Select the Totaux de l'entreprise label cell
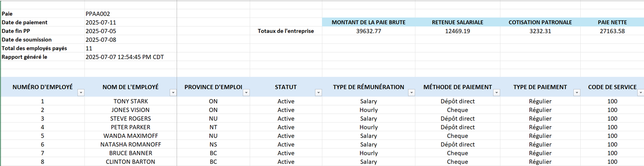Image resolution: width=644 pixels, height=166 pixels. coord(285,31)
